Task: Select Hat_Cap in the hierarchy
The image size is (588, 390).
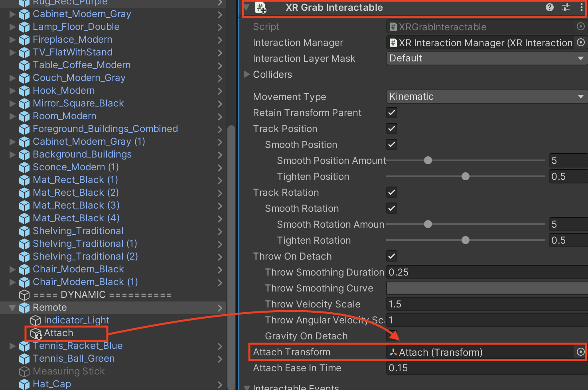Action: tap(52, 384)
